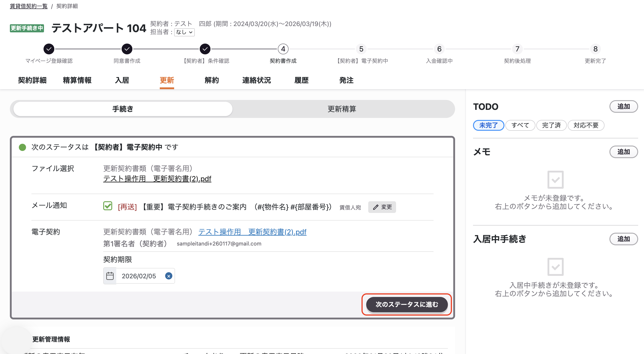Click the 賃借人宛 label
The image size is (644, 354).
click(x=350, y=207)
